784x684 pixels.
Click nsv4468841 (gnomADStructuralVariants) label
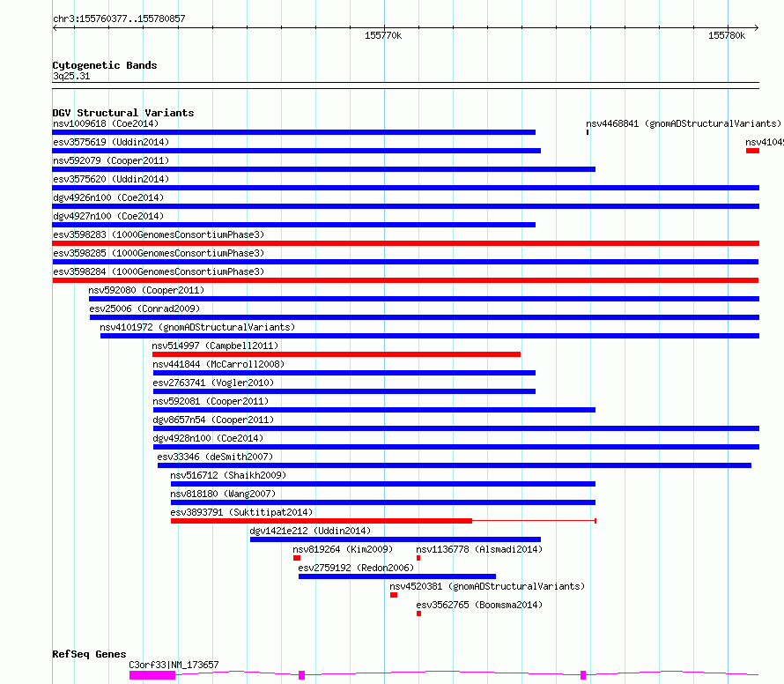[x=684, y=123]
